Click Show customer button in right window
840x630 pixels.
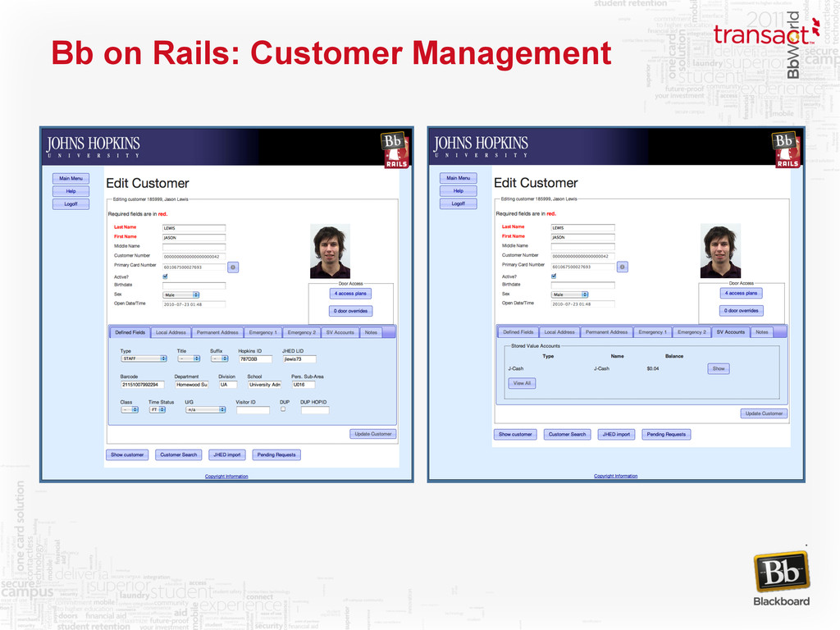(515, 435)
